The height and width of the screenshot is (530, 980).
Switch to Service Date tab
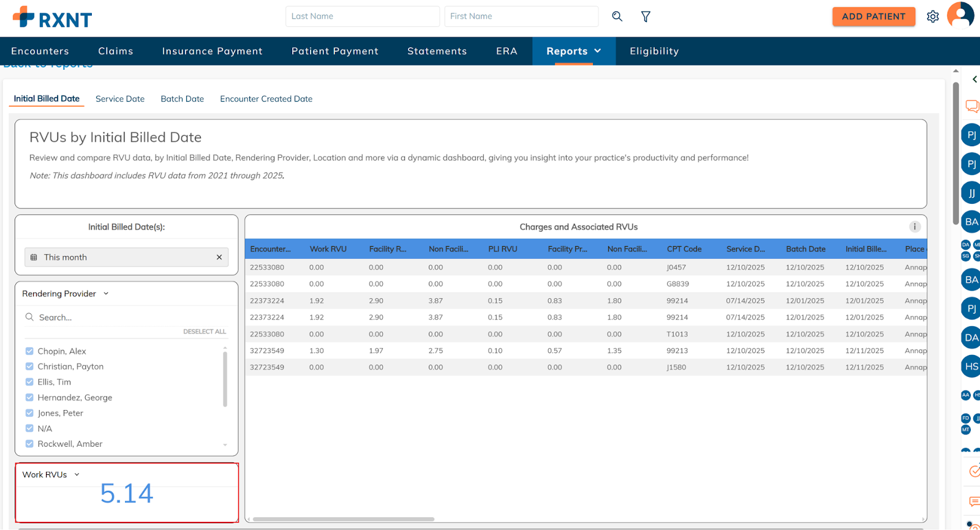point(120,99)
